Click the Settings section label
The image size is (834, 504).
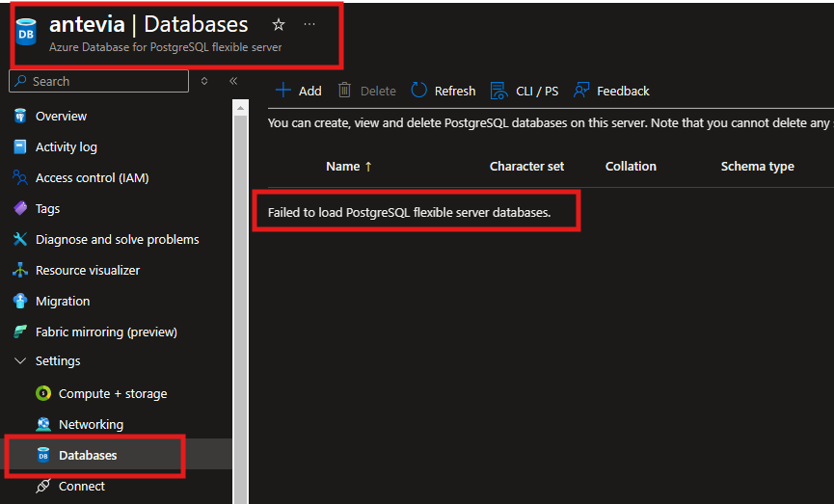click(x=58, y=361)
